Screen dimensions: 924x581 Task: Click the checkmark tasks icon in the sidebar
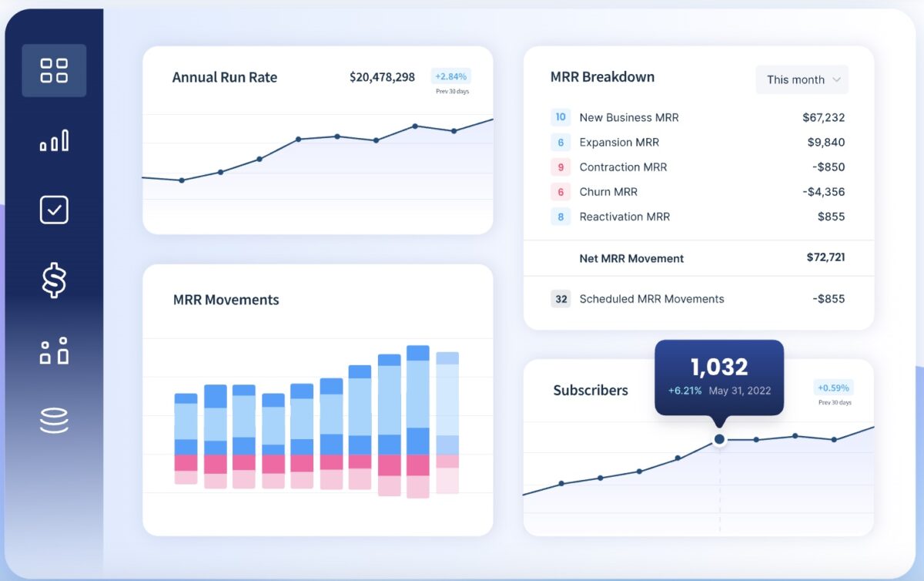pos(54,209)
